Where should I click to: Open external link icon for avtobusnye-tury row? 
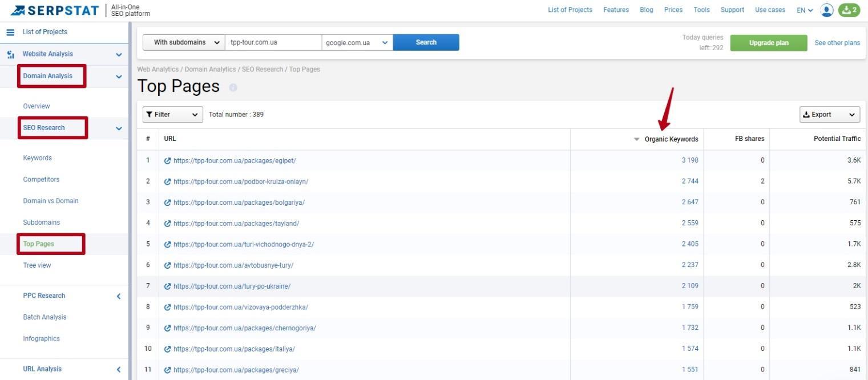pos(167,265)
